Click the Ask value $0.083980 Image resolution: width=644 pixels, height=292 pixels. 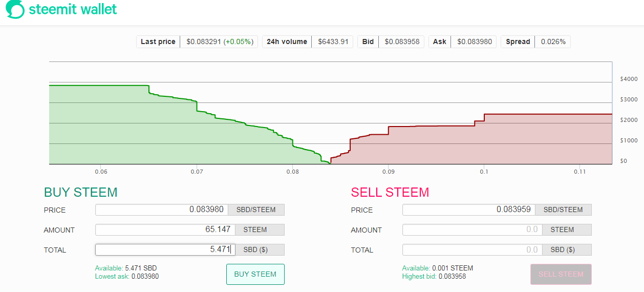475,41
